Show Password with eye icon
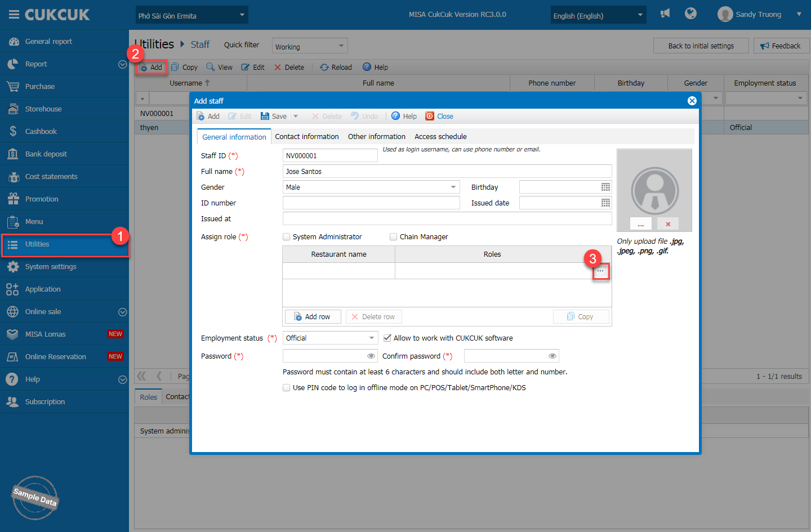Viewport: 811px width, 532px height. [371, 356]
